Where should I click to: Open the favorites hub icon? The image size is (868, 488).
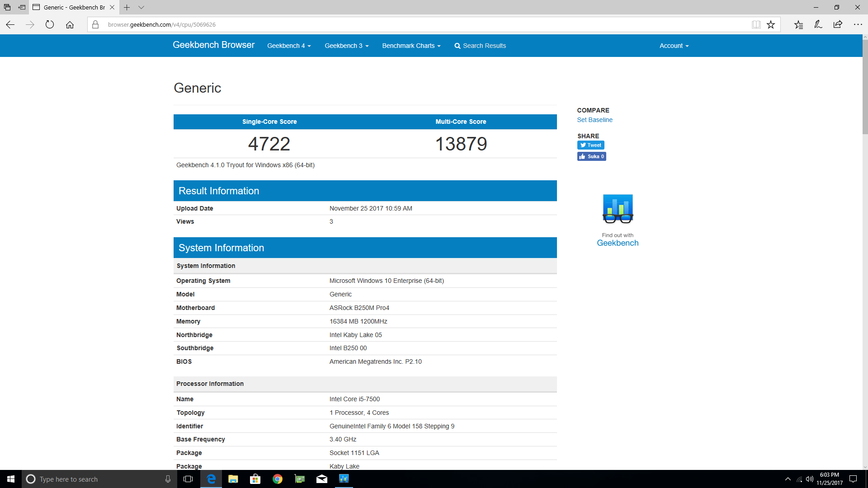798,25
